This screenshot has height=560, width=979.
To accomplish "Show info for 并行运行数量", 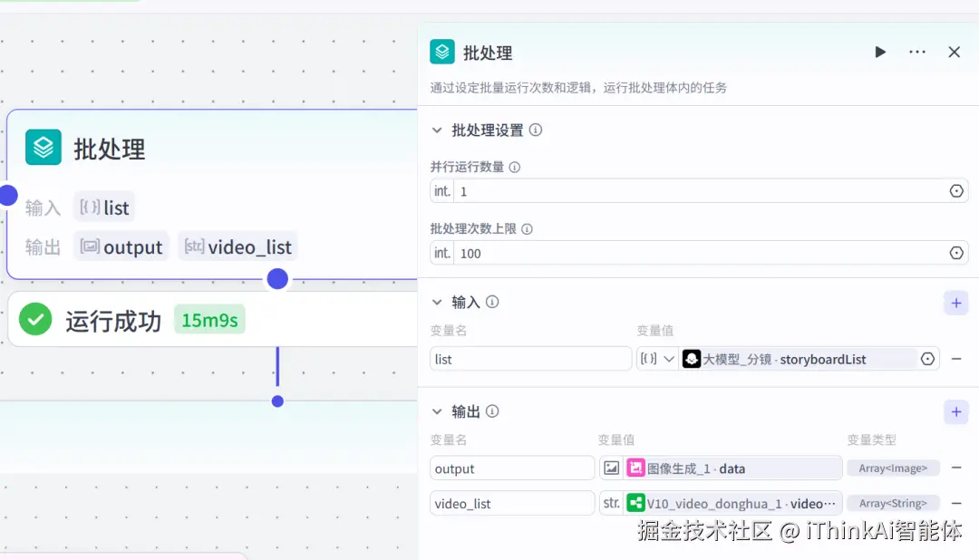I will click(x=515, y=167).
